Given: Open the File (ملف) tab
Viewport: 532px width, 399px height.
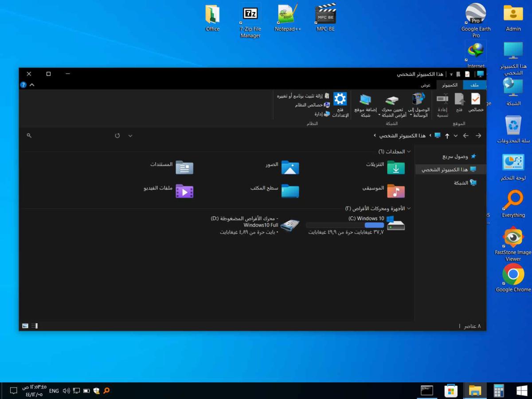Looking at the screenshot, I should coord(474,85).
